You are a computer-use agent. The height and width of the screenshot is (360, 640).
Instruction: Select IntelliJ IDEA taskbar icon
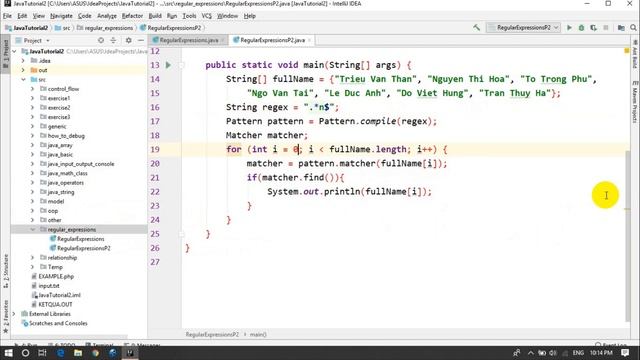coord(130,353)
